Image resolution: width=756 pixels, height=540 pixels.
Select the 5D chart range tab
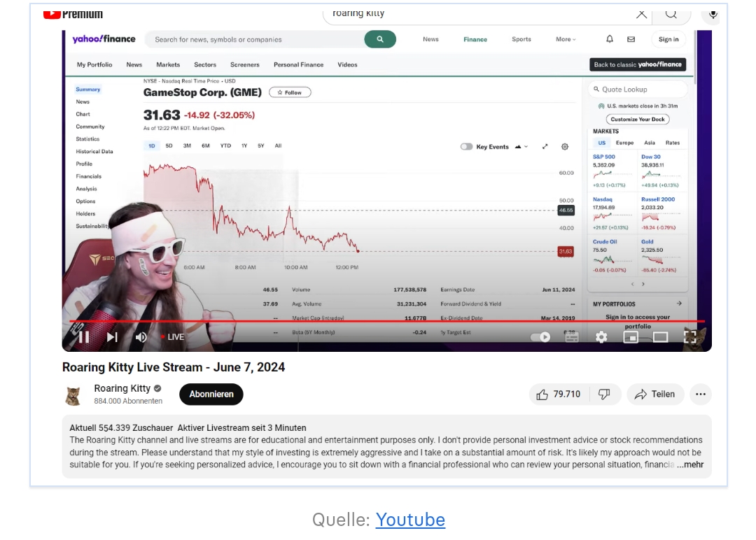tap(169, 145)
